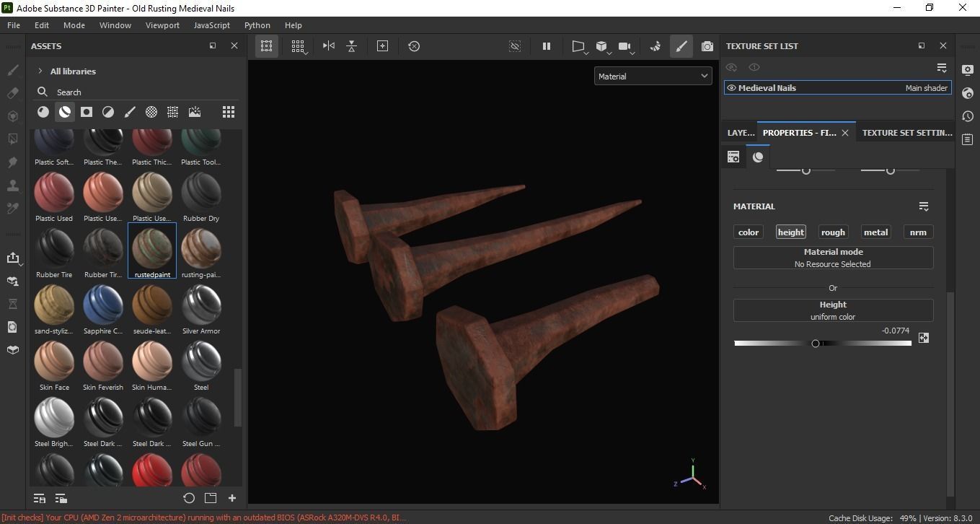This screenshot has height=524, width=980.
Task: Click the Height uniform color button
Action: point(833,310)
